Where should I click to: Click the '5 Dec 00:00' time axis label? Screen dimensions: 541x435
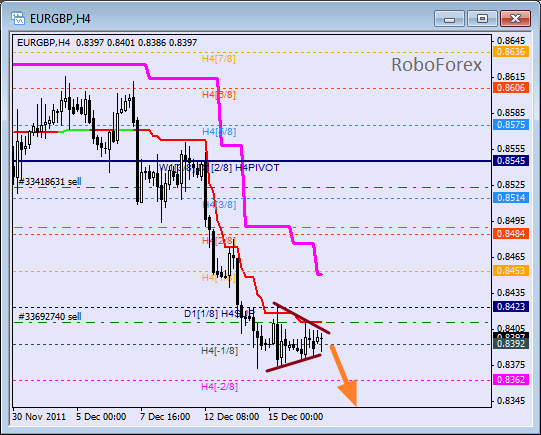(x=101, y=417)
